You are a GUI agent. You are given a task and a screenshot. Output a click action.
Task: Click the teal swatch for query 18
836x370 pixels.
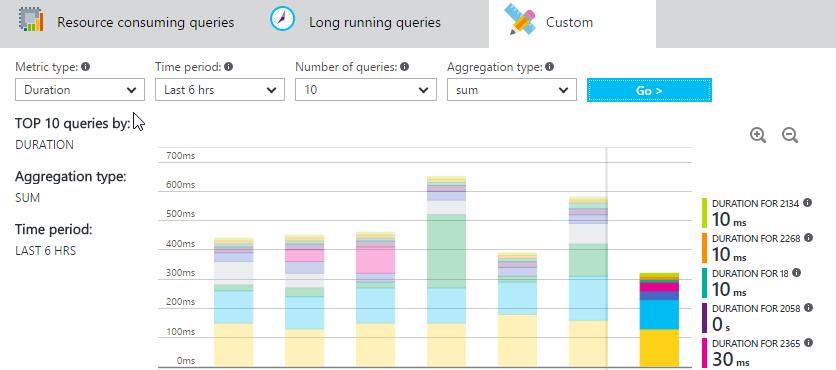pyautogui.click(x=704, y=283)
